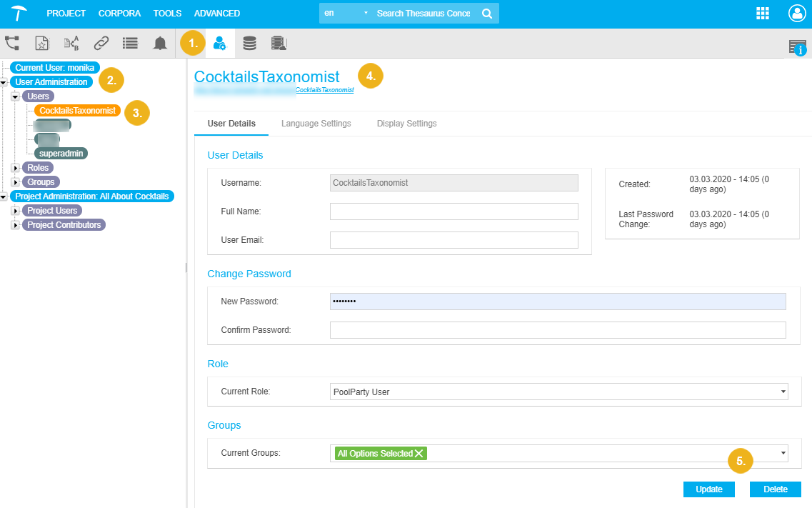Click the PoolParty logo icon

pyautogui.click(x=19, y=13)
